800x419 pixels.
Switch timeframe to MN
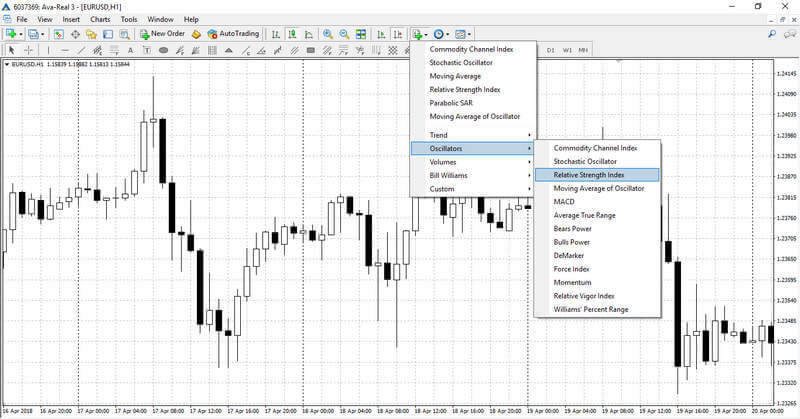(x=583, y=50)
